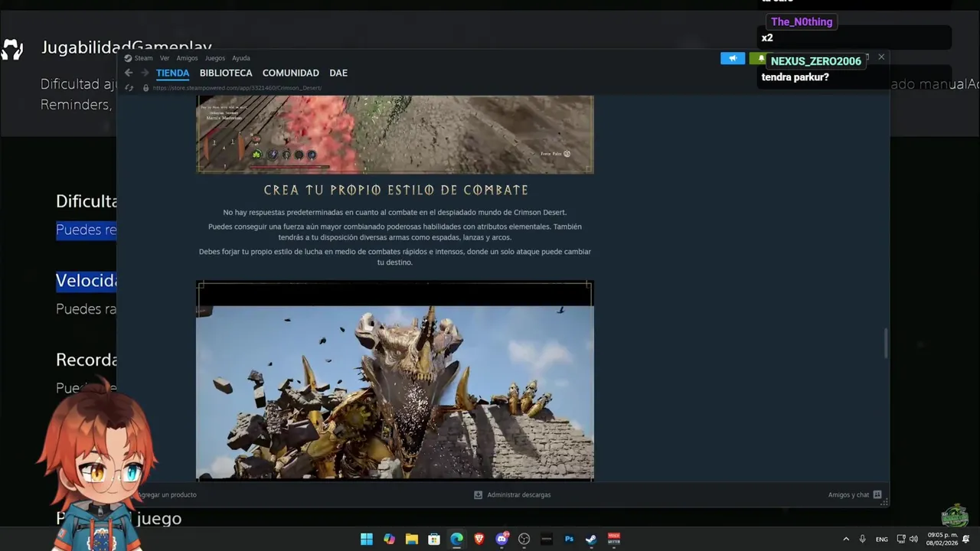
Task: Open Administrar descargas
Action: pos(518,494)
